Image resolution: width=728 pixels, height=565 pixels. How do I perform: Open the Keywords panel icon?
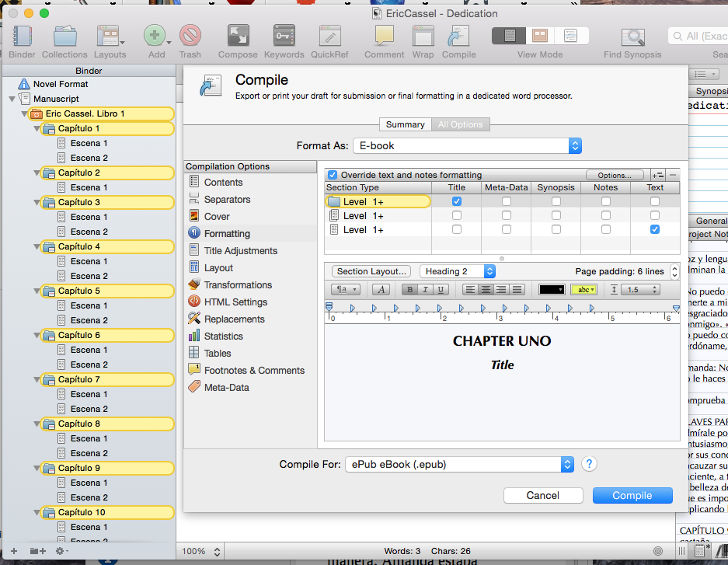coord(284,36)
